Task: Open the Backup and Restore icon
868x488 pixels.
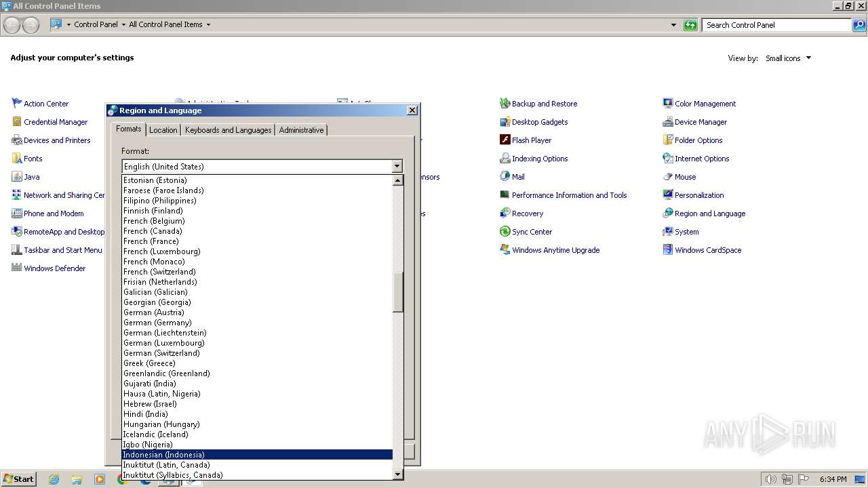Action: click(x=505, y=104)
